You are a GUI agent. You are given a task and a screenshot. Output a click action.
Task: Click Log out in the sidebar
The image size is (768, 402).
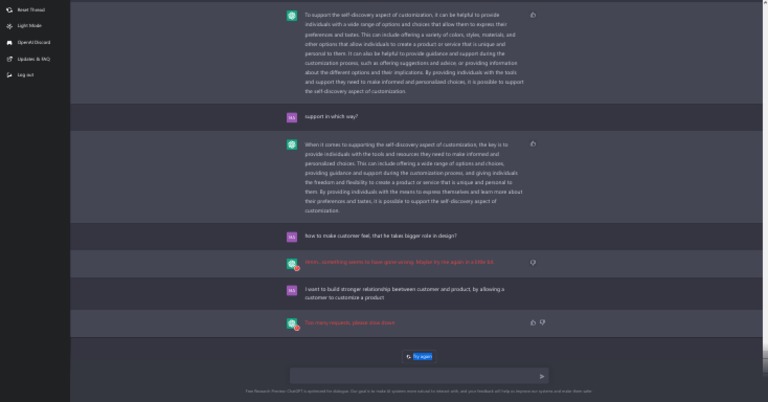(x=25, y=74)
